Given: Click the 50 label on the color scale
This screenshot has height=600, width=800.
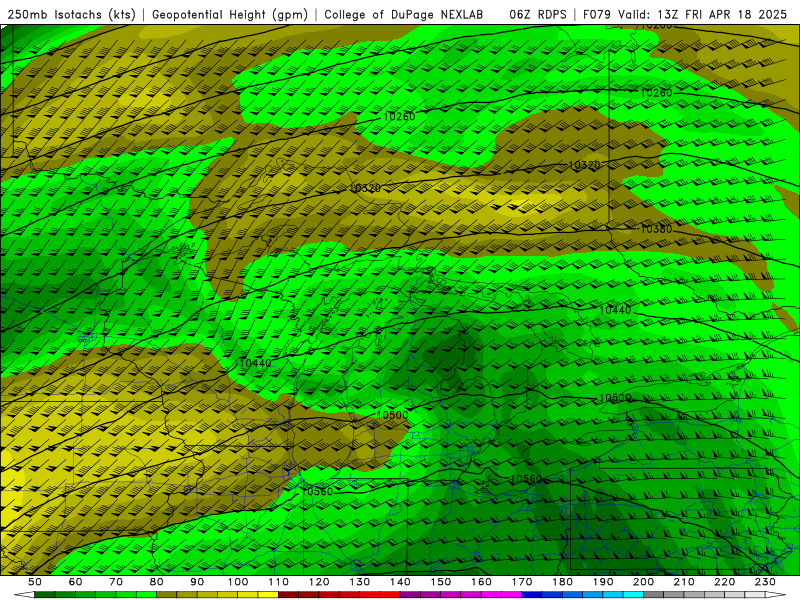Looking at the screenshot, I should (35, 582).
